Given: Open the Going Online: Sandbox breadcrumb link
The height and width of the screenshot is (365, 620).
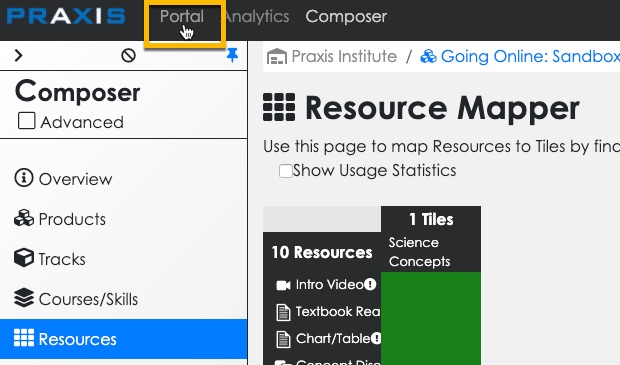Looking at the screenshot, I should click(530, 57).
